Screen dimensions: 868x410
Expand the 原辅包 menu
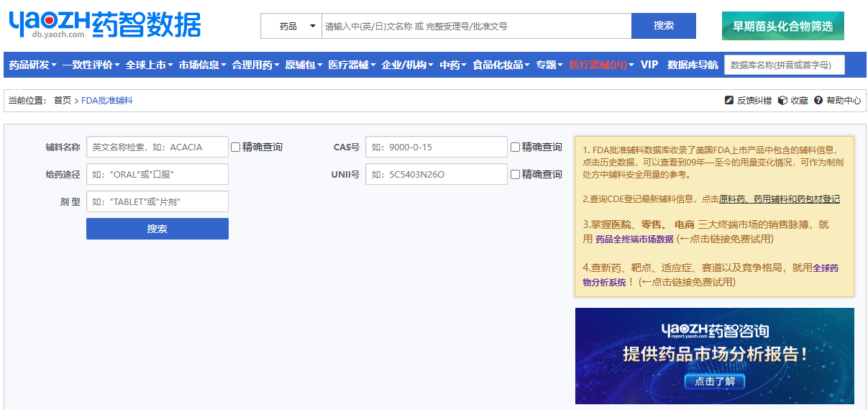pos(303,65)
